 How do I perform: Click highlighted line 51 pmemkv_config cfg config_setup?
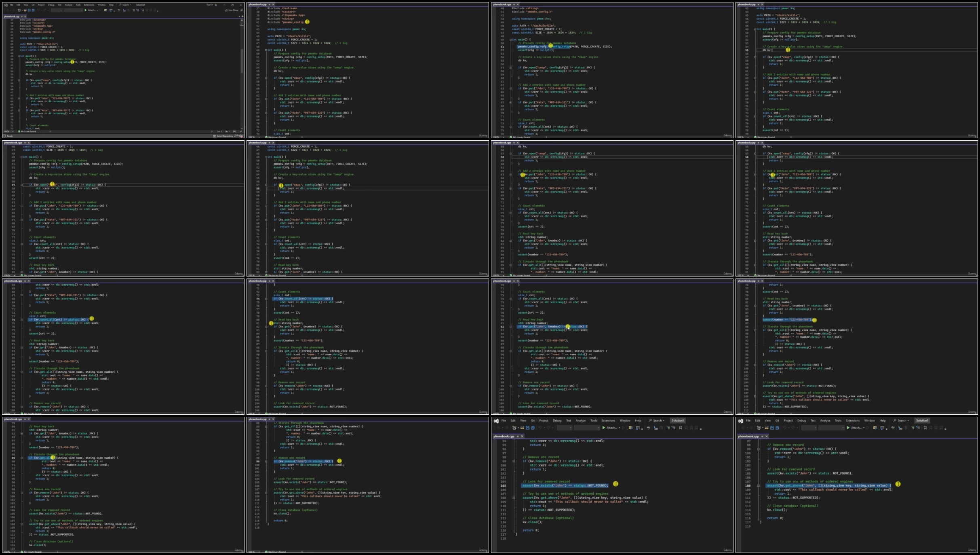click(x=544, y=46)
